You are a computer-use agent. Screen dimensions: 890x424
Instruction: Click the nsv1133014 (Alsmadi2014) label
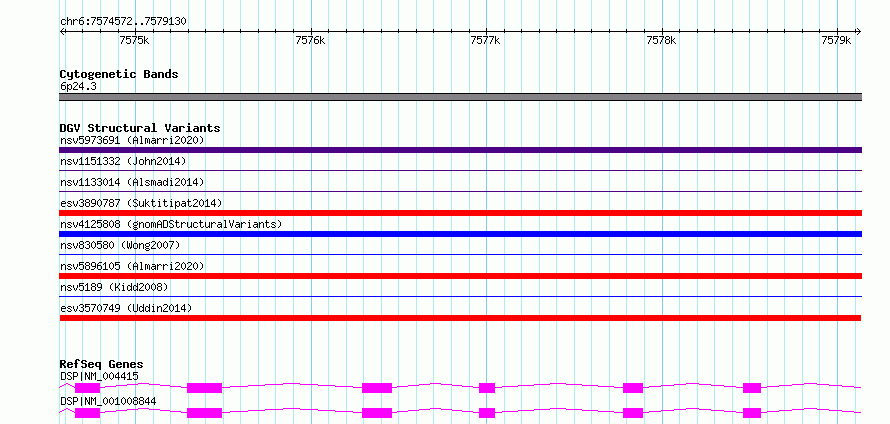[132, 182]
